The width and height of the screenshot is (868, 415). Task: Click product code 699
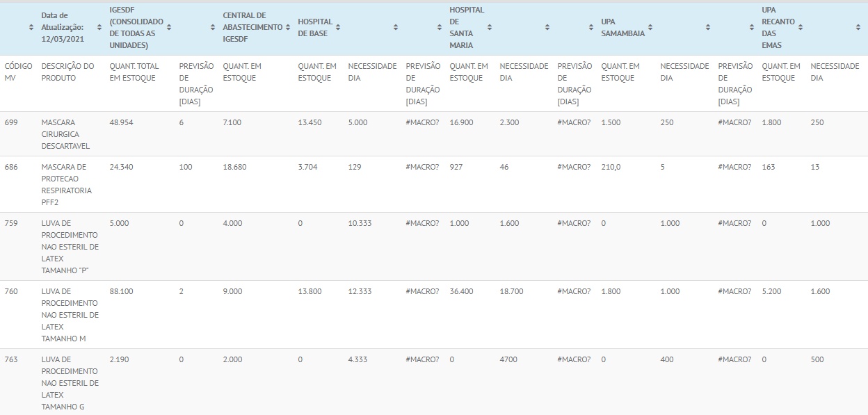(x=11, y=122)
